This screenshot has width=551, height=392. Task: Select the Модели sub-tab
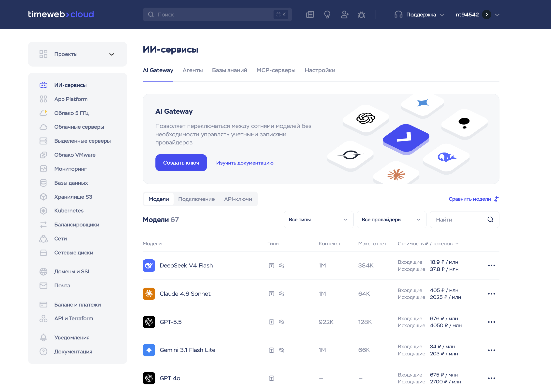[159, 199]
